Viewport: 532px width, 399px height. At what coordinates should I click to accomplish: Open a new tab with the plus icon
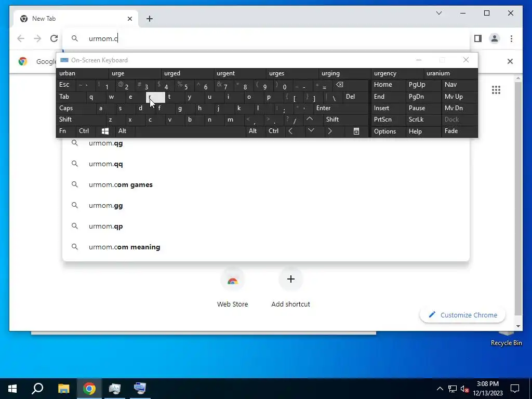(x=150, y=19)
